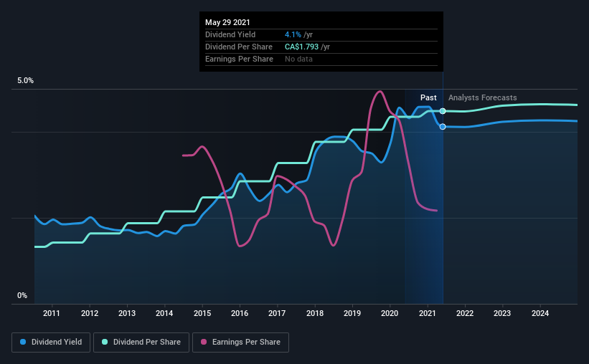Click the 5.0% y-axis label
Screen dimensions: 589x364
tap(26, 81)
